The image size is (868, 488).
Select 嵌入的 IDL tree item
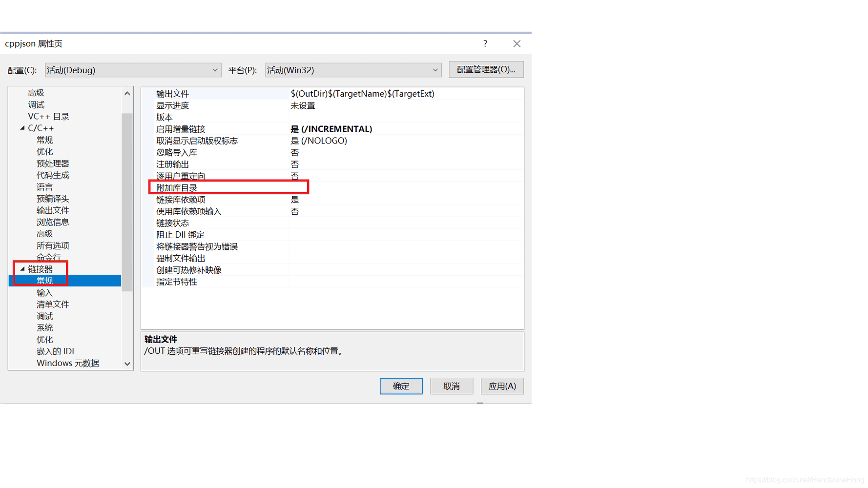tap(56, 351)
